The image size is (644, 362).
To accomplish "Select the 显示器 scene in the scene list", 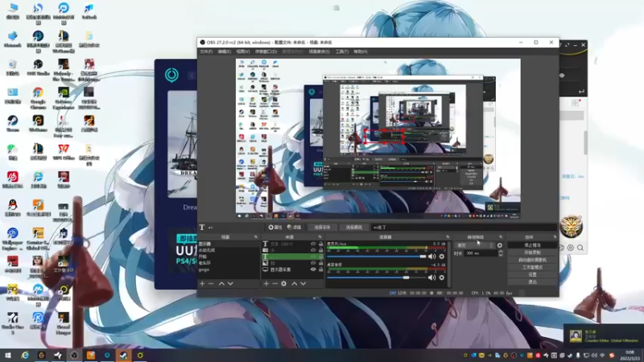I will (x=229, y=244).
